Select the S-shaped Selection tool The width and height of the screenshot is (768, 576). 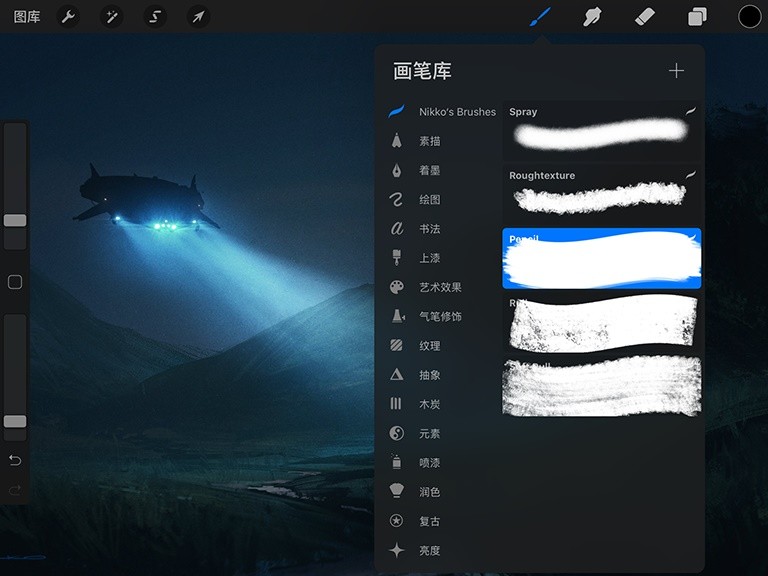pos(155,17)
